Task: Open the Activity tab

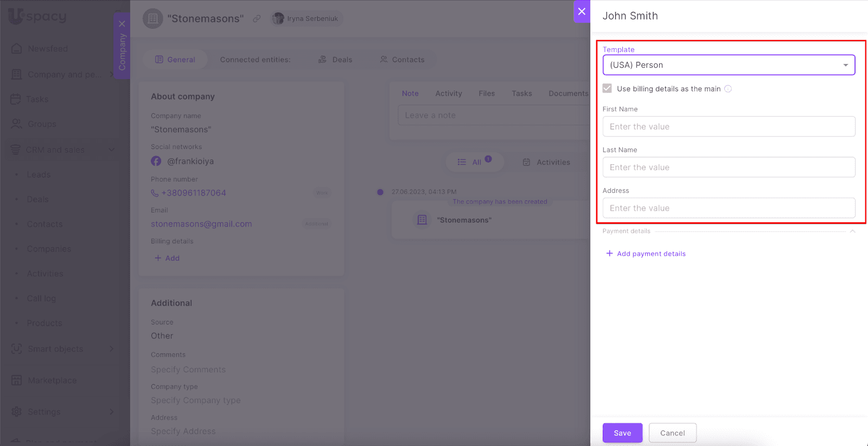Action: point(449,93)
